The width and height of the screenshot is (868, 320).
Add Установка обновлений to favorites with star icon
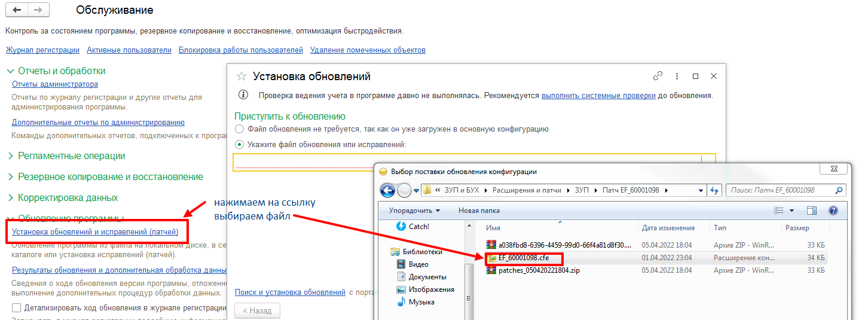click(242, 77)
